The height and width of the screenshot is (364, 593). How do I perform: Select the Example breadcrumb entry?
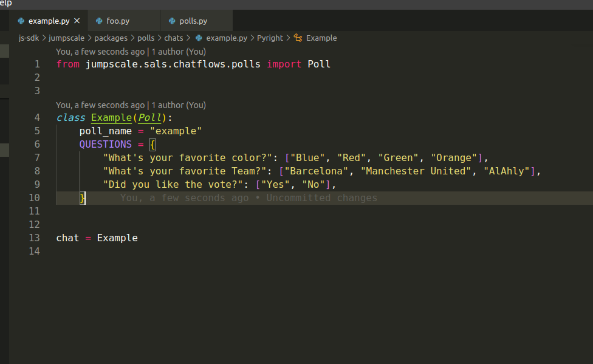click(x=322, y=38)
